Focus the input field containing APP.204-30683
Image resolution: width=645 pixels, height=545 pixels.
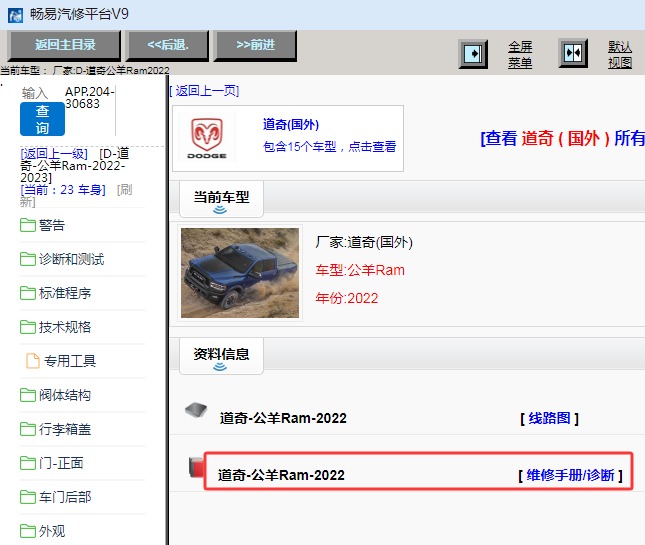tap(89, 98)
